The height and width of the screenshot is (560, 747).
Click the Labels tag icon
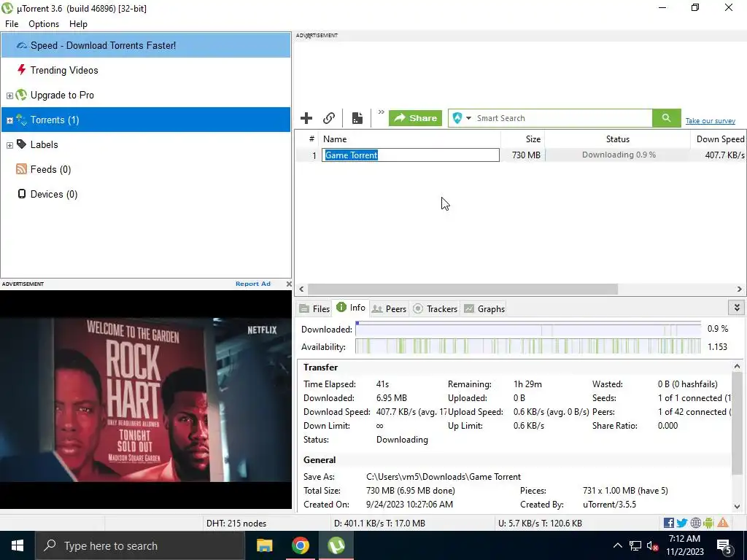[x=21, y=144]
